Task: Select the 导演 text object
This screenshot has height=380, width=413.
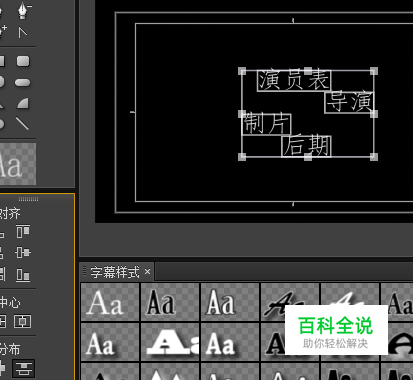Action: pyautogui.click(x=349, y=102)
